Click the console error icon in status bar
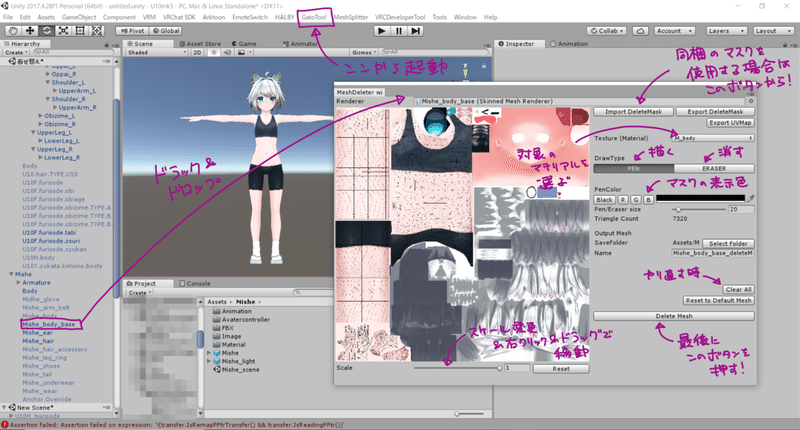 pyautogui.click(x=5, y=424)
